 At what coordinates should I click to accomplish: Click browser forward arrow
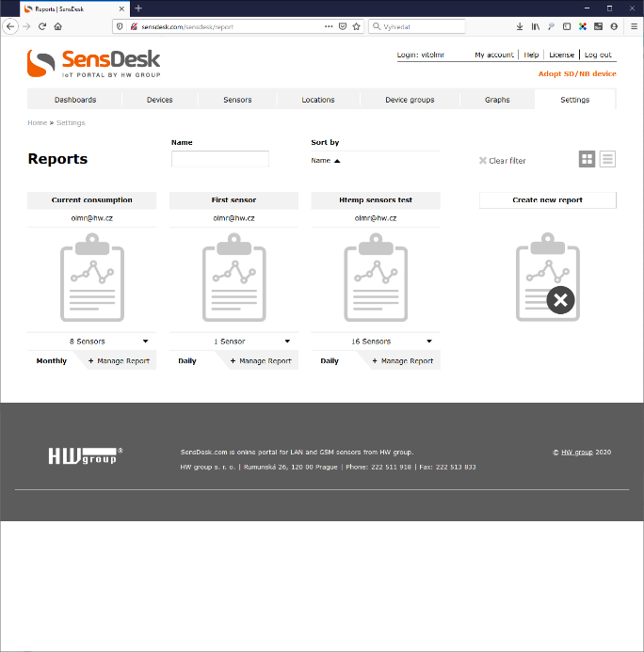(26, 26)
